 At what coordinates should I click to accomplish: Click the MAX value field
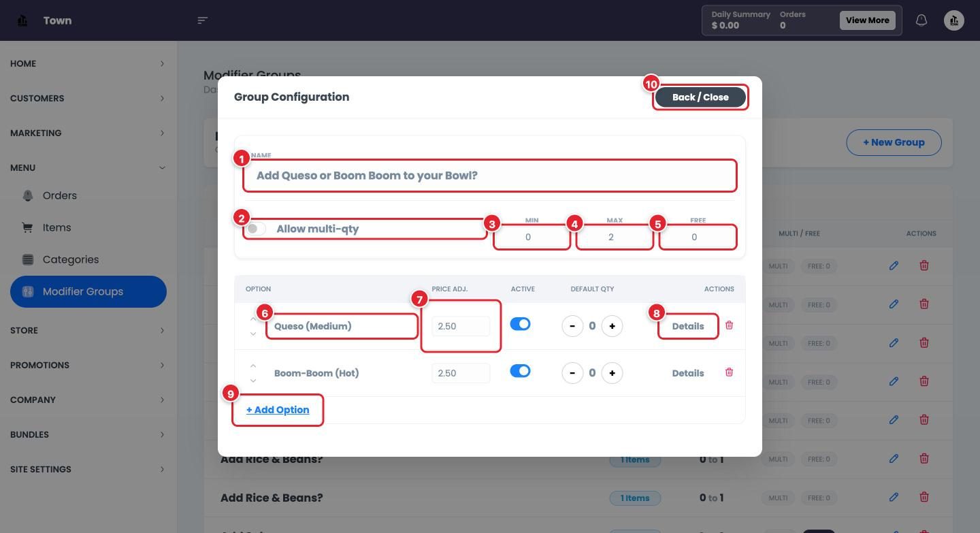point(615,237)
